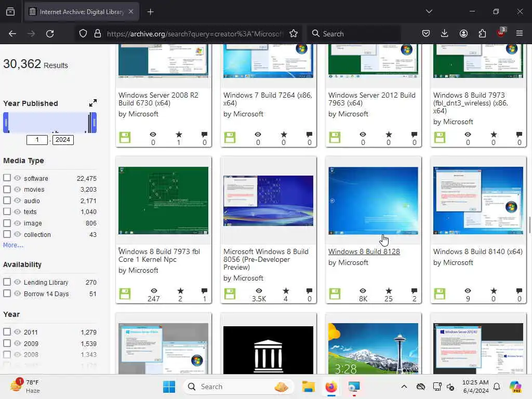Show the site security padlock info
This screenshot has height=399, width=532.
pos(98,34)
